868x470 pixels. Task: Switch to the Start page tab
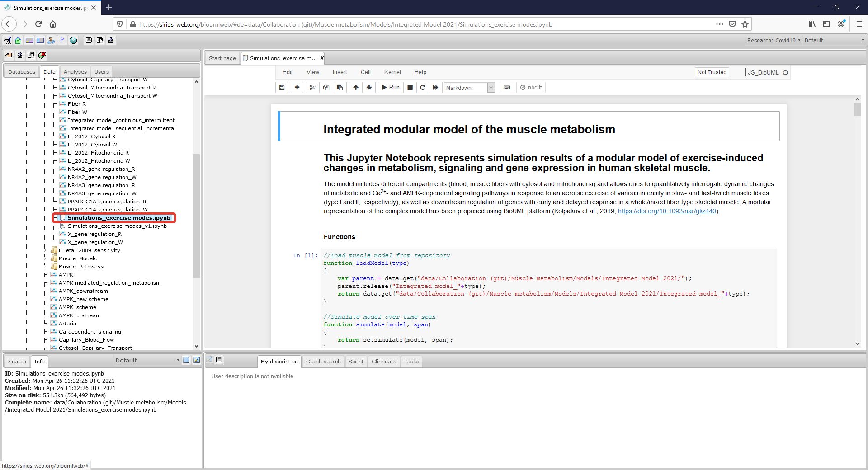click(222, 58)
